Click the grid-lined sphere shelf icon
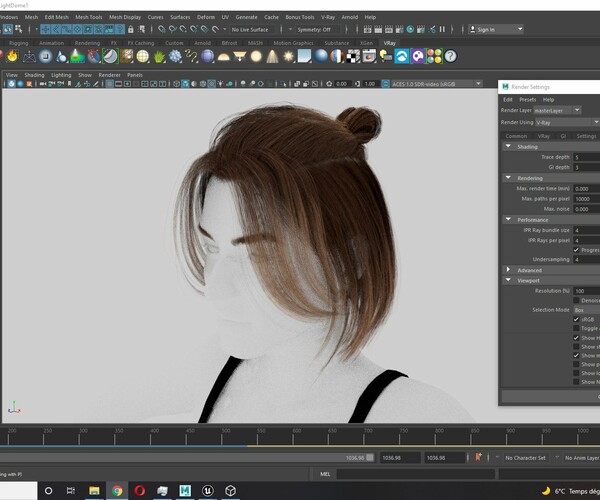The height and width of the screenshot is (500, 600). coord(143,56)
